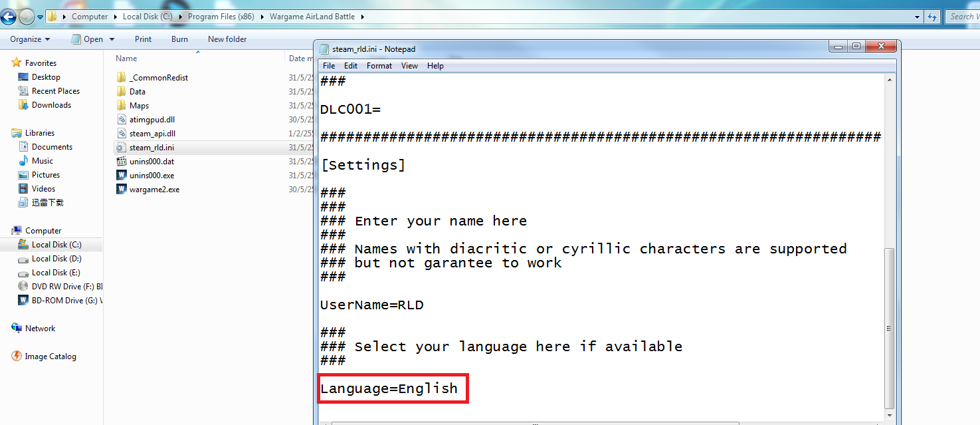Click Print in the Explorer toolbar
The height and width of the screenshot is (425, 980).
[x=143, y=39]
